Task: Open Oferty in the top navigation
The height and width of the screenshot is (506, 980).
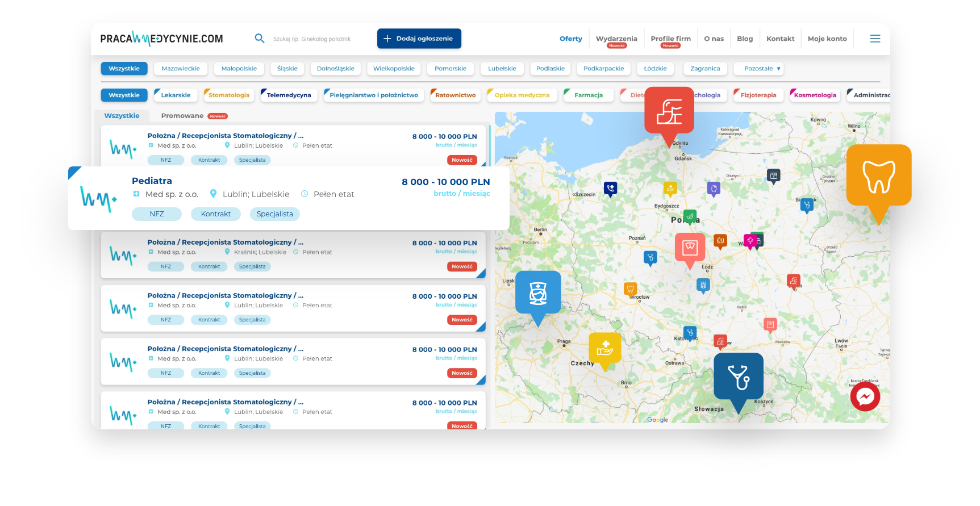Action: tap(571, 39)
